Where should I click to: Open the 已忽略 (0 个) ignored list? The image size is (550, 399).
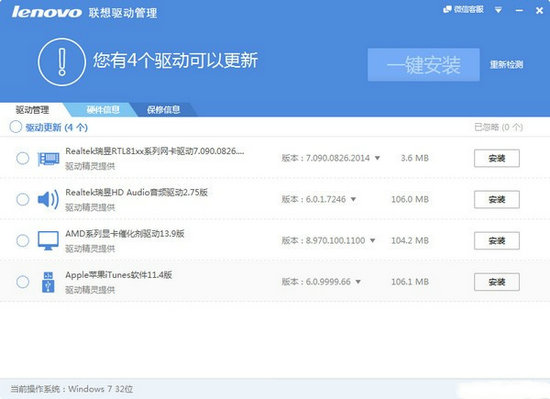pyautogui.click(x=498, y=127)
